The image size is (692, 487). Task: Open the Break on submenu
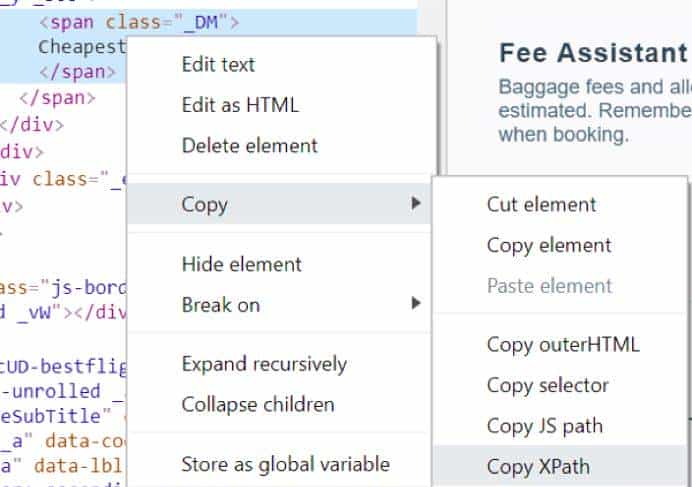[x=220, y=305]
